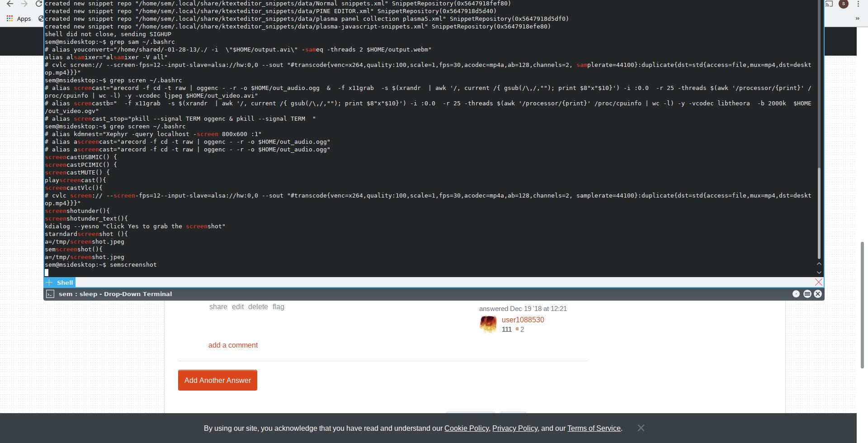Go forward in the Chrome browser

coord(24,4)
